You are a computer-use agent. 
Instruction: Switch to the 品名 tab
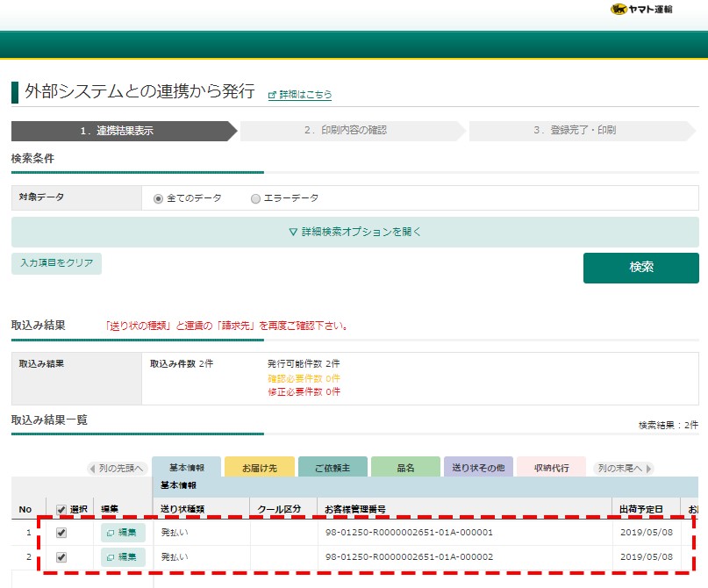coord(405,468)
